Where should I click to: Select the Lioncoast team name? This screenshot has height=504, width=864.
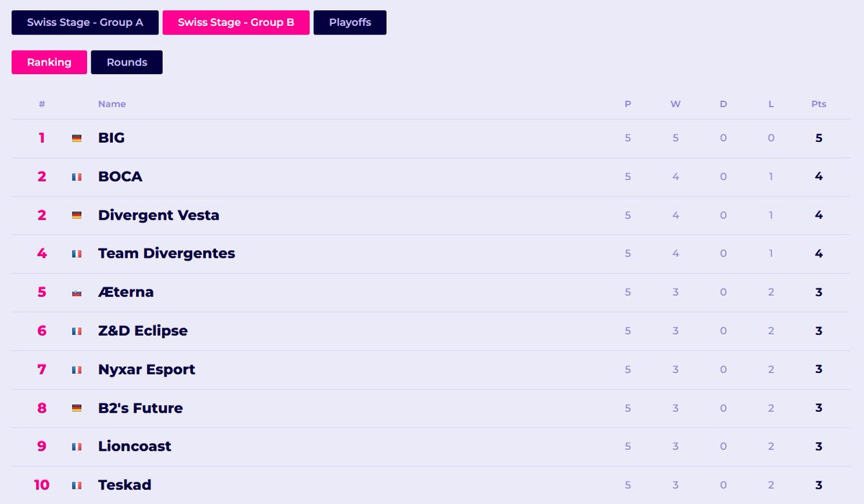(135, 446)
